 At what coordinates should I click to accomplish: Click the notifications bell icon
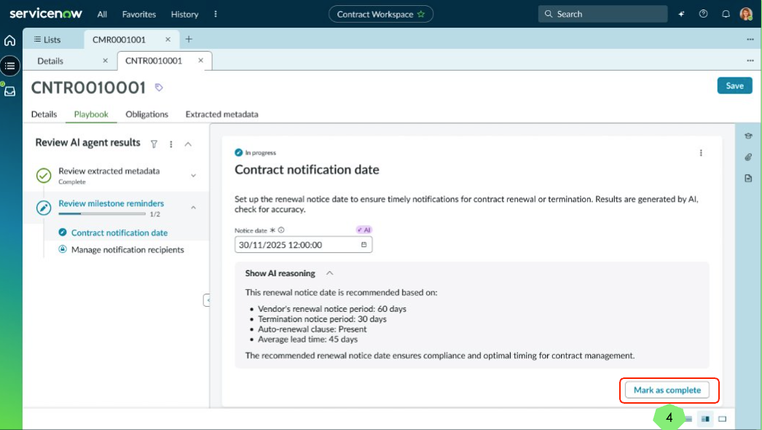pyautogui.click(x=726, y=14)
